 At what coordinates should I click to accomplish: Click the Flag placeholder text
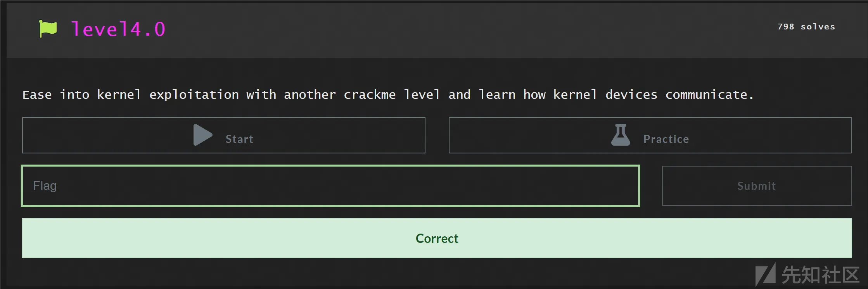(x=45, y=186)
